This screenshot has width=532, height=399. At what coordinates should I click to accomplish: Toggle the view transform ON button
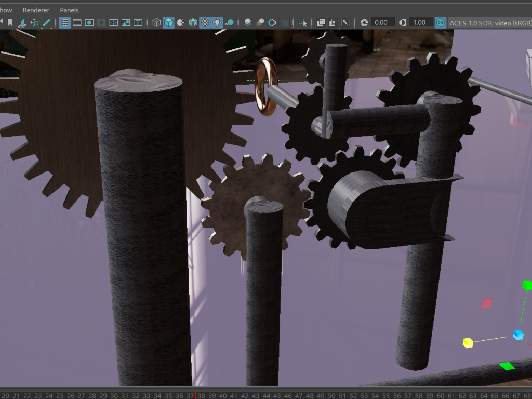coord(441,23)
